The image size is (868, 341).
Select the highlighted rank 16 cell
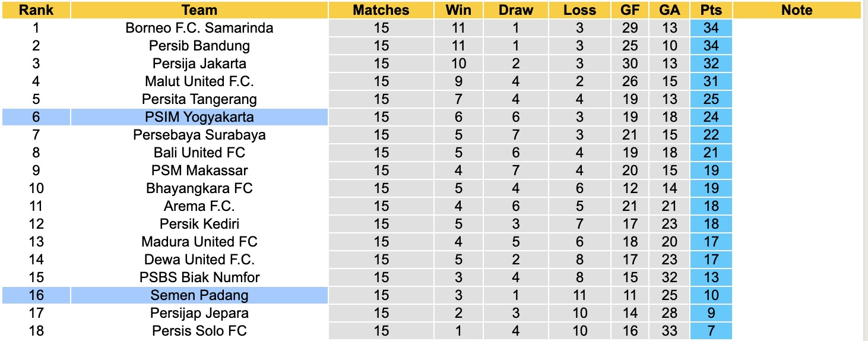36,295
